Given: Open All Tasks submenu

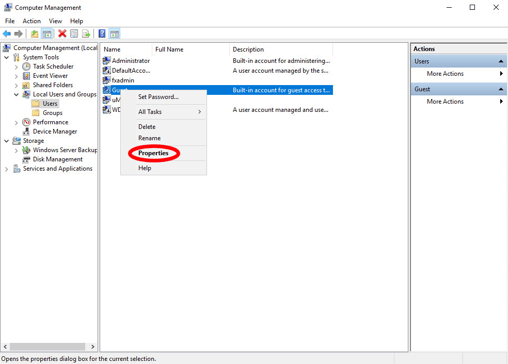Looking at the screenshot, I should point(163,112).
